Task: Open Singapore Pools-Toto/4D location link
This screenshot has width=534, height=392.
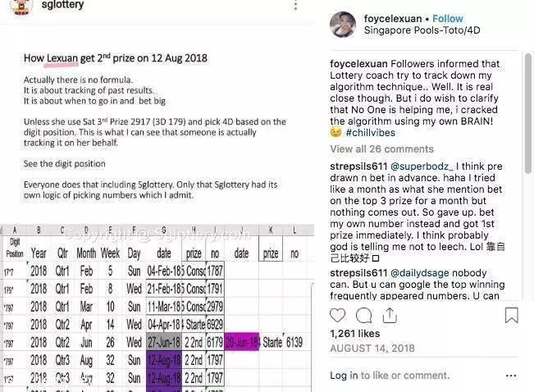Action: pyautogui.click(x=422, y=30)
